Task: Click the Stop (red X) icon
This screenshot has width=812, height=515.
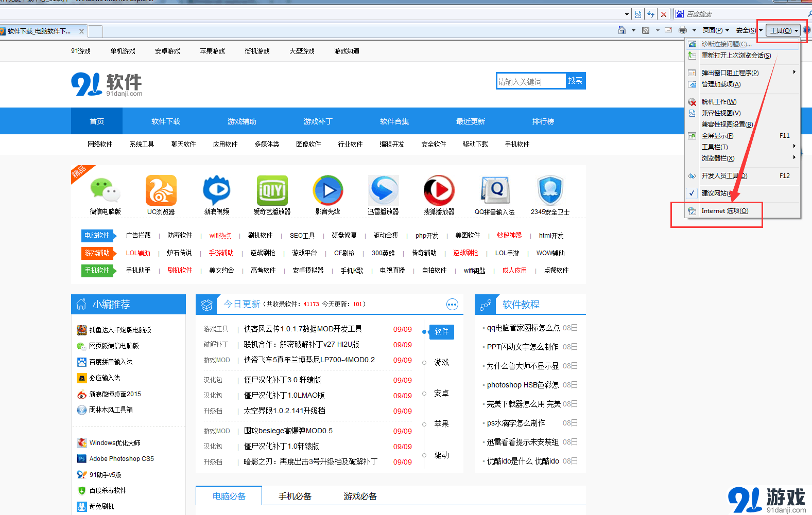Action: coord(664,14)
